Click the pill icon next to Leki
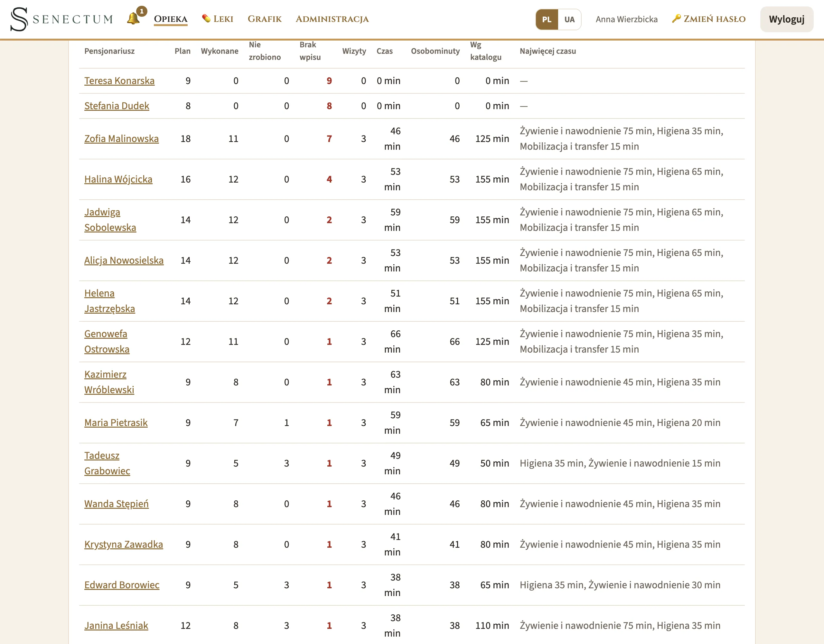Screen dimensions: 824x644 pos(206,18)
